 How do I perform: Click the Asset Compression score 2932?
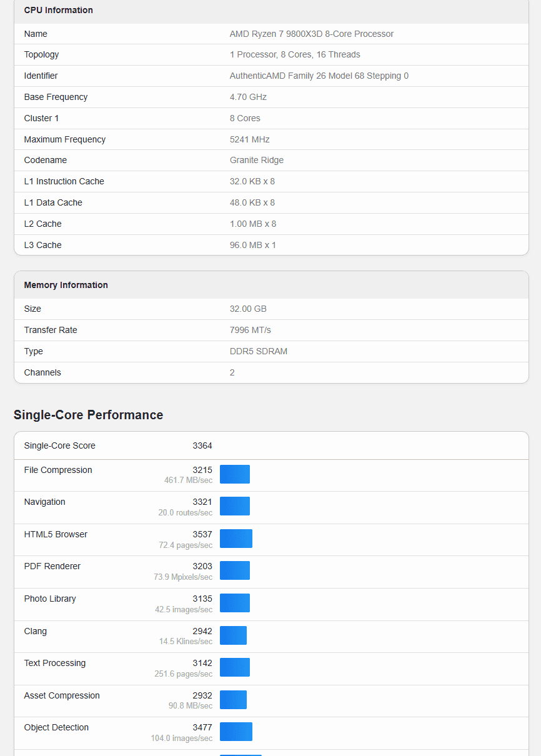(202, 695)
